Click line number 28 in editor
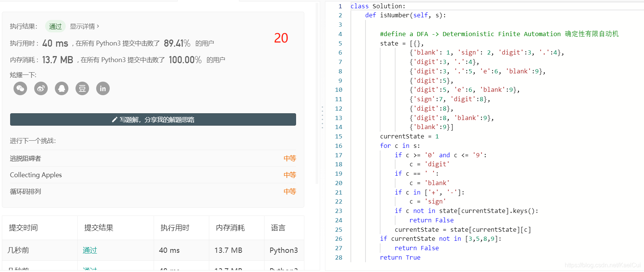The height and width of the screenshot is (272, 644). coord(339,257)
